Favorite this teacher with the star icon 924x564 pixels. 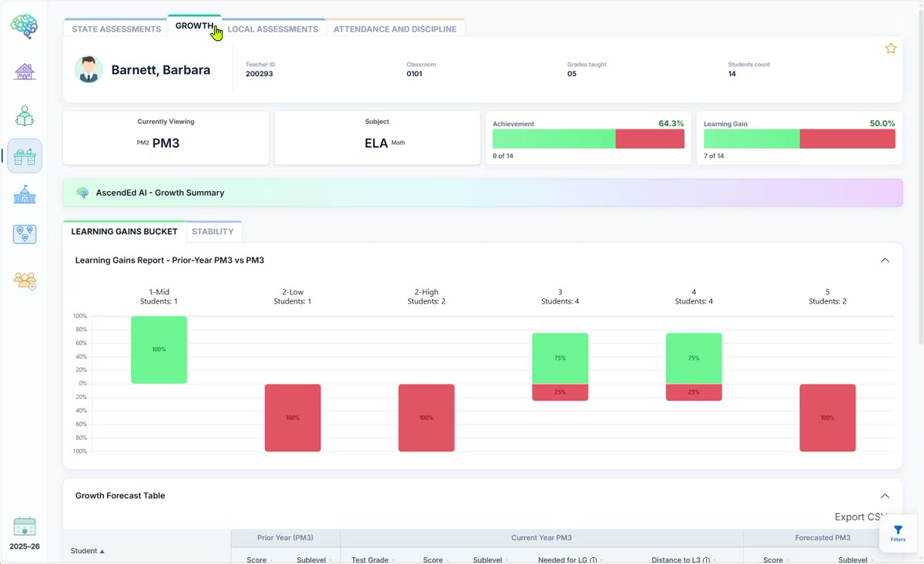[891, 49]
